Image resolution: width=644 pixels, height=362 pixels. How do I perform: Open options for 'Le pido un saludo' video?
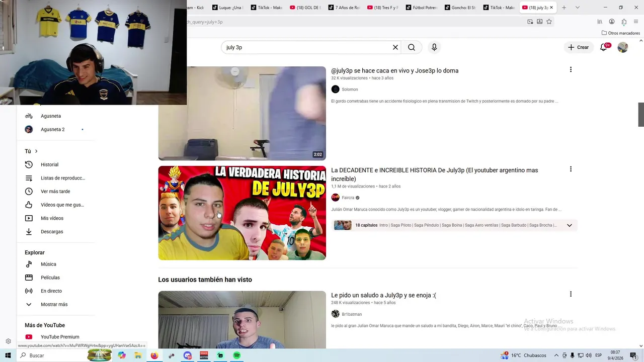coord(571,294)
